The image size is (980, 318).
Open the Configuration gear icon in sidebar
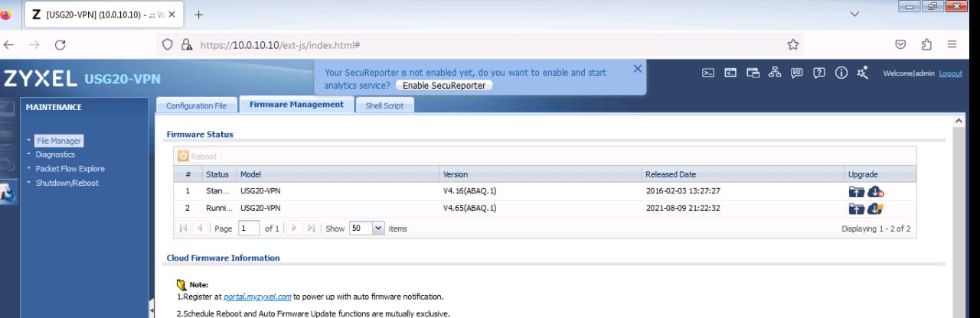[8, 165]
